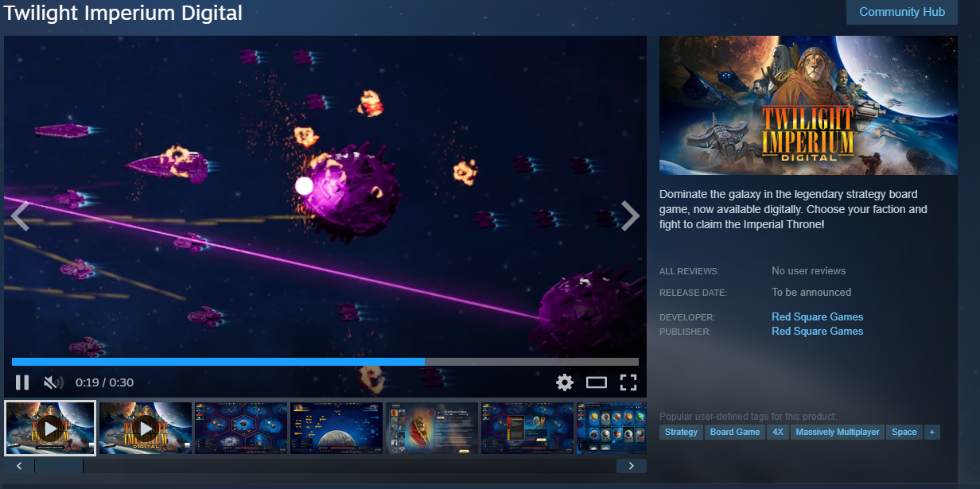Image resolution: width=980 pixels, height=489 pixels.
Task: Open the Massively Multiplayer tag
Action: point(838,433)
